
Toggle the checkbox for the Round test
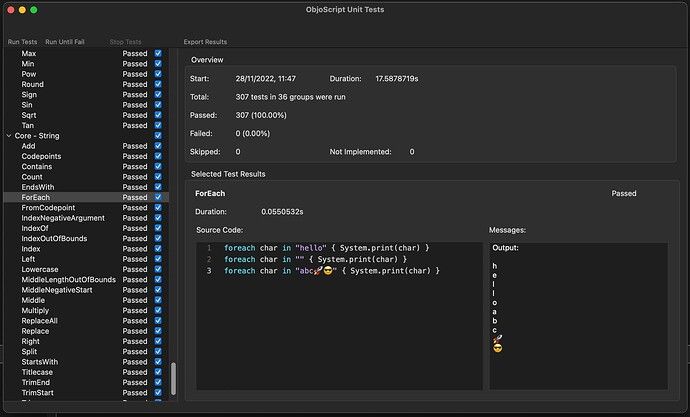(158, 84)
